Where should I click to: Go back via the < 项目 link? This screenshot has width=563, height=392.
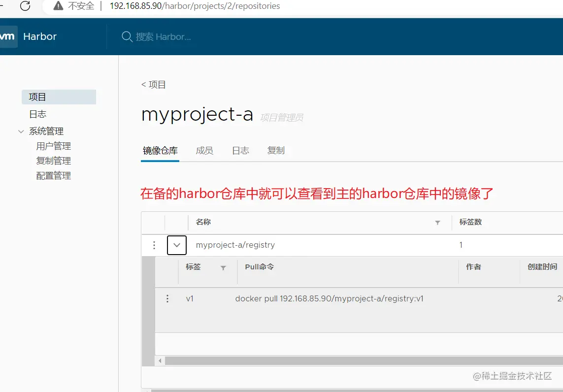(153, 85)
